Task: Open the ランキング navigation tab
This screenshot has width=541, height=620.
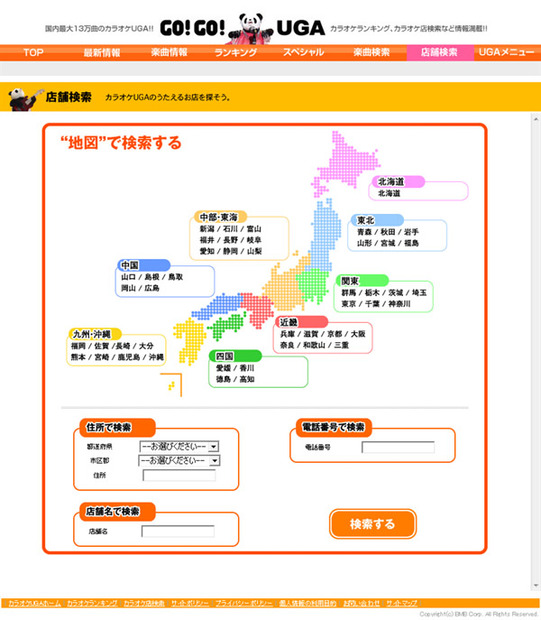Action: 236,53
